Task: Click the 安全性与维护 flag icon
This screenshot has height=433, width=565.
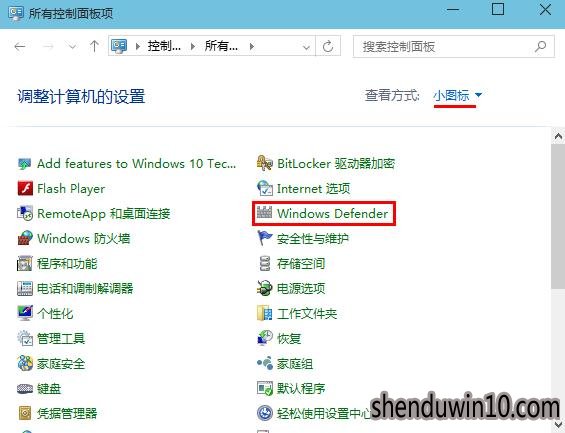Action: tap(264, 238)
